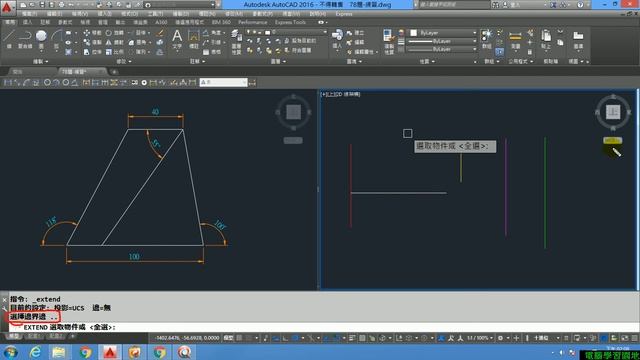Click the Move tool in Modify panel
This screenshot has height=360, width=640.
(x=93, y=33)
